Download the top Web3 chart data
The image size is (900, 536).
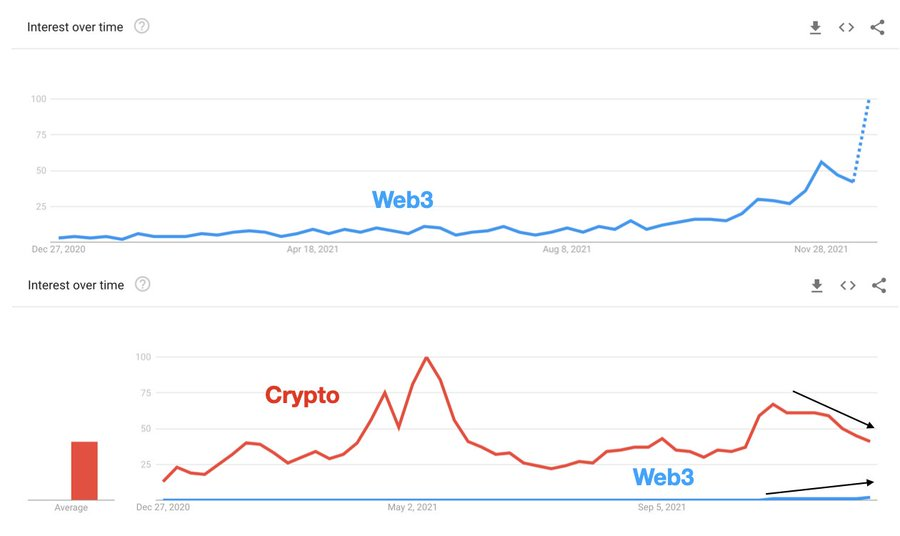pyautogui.click(x=815, y=27)
